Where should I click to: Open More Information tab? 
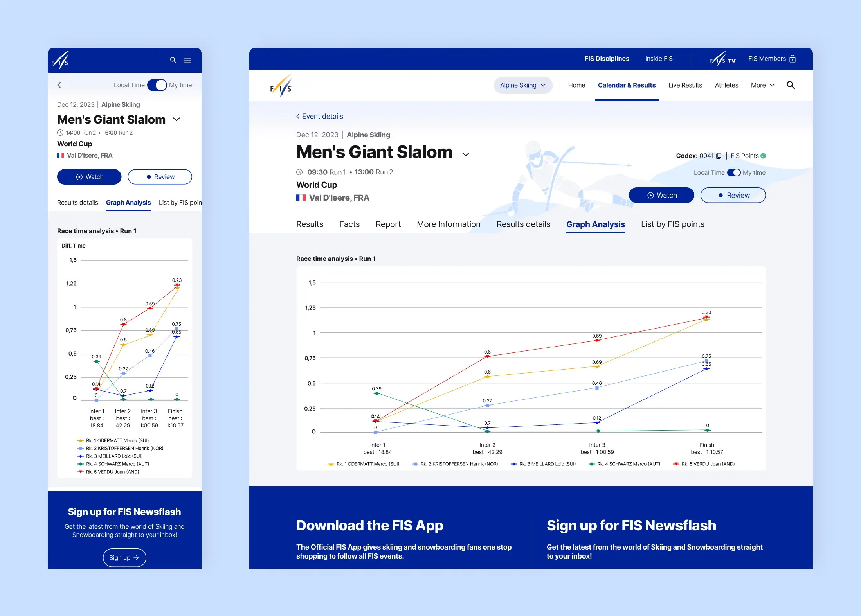click(x=449, y=224)
